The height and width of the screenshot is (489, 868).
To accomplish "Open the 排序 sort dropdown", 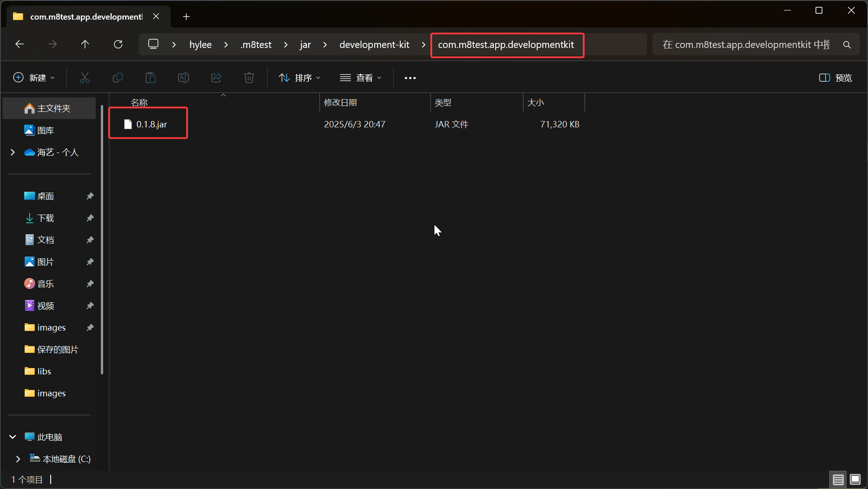I will [300, 78].
